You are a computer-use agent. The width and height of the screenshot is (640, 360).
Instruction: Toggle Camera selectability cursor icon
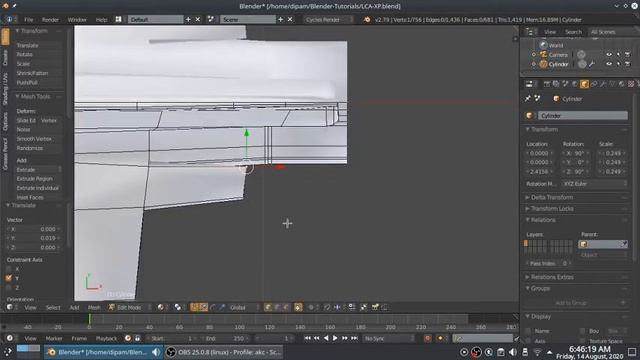[x=618, y=54]
